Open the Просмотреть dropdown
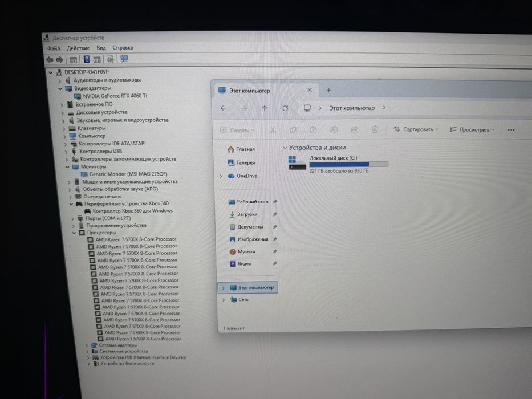This screenshot has width=532, height=399. 472,129
